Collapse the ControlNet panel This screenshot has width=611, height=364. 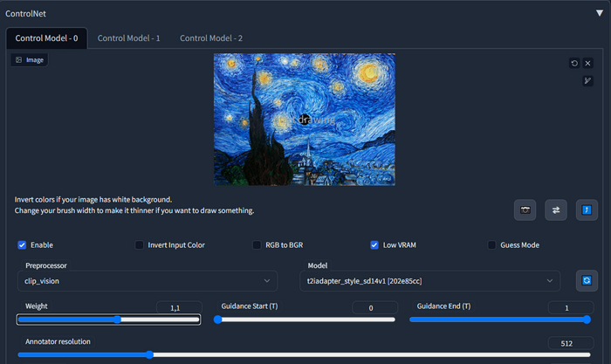[599, 13]
